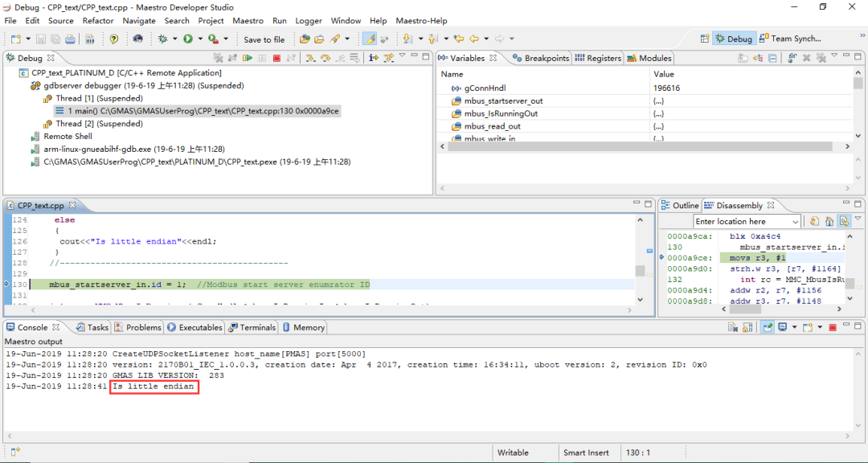
Task: Toggle Link with Active Debug Context in Disassembly
Action: (844, 222)
